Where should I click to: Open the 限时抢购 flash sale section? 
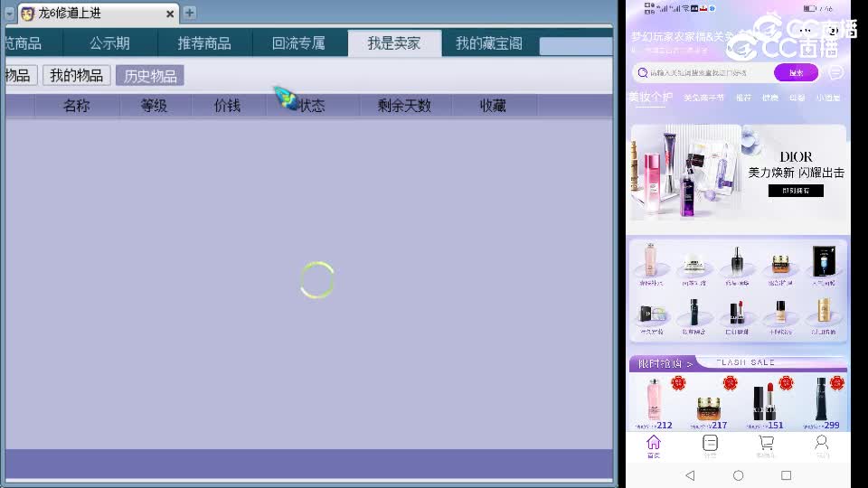point(665,363)
